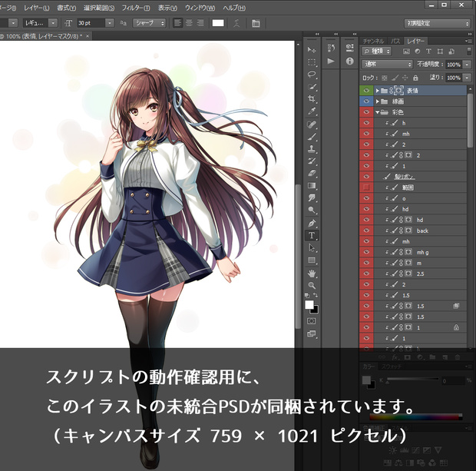
Task: Open the フィルター menu
Action: point(136,8)
